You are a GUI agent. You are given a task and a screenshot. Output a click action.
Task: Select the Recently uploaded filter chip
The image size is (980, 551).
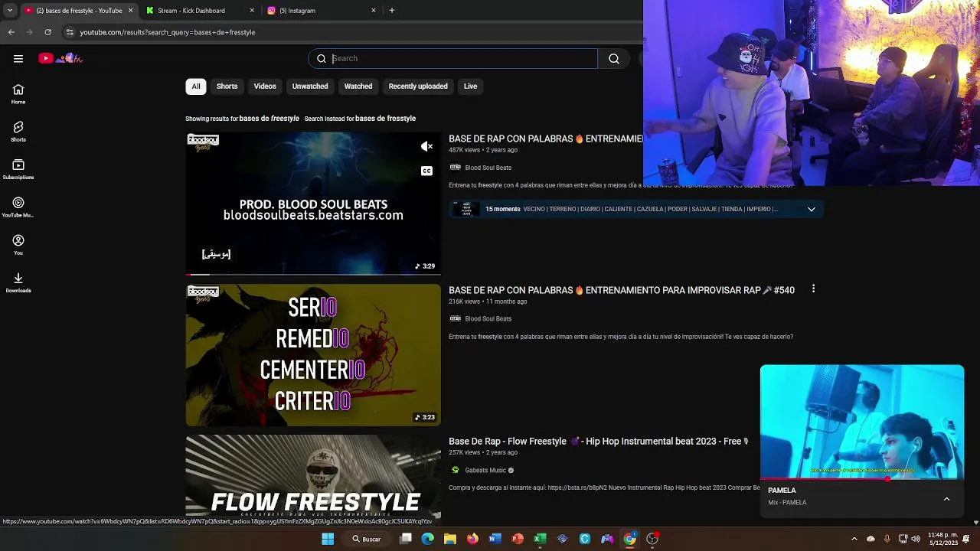coord(418,86)
